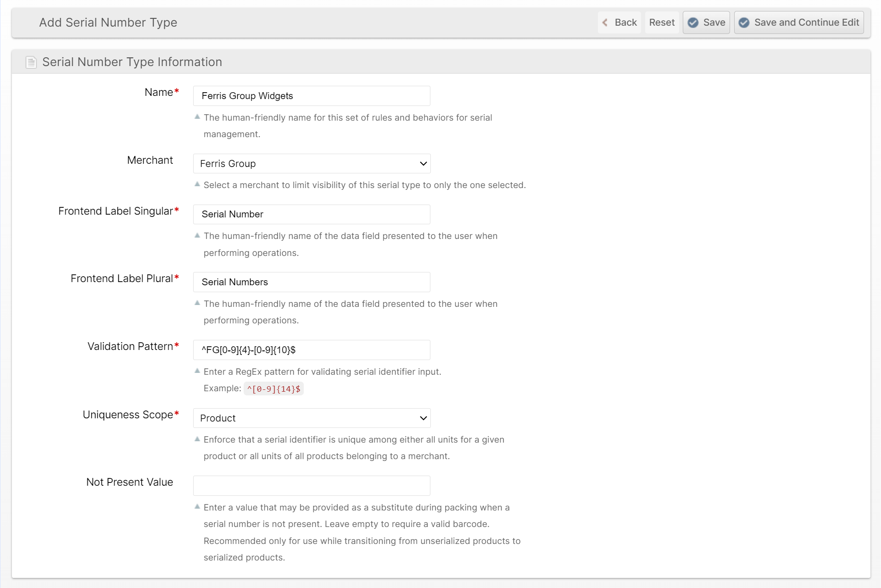Open the Merchant dropdown showing Ferris Group

[x=312, y=164]
